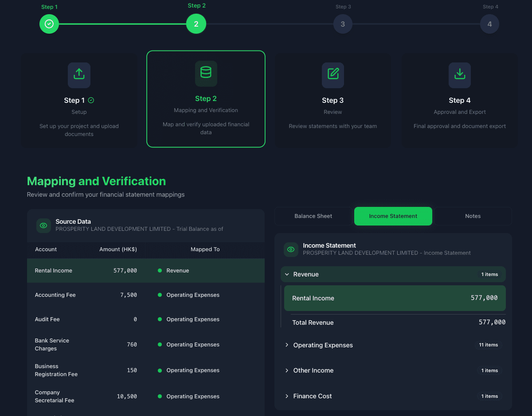
Task: Click the small check badge beside Step 1 title
Action: point(91,101)
